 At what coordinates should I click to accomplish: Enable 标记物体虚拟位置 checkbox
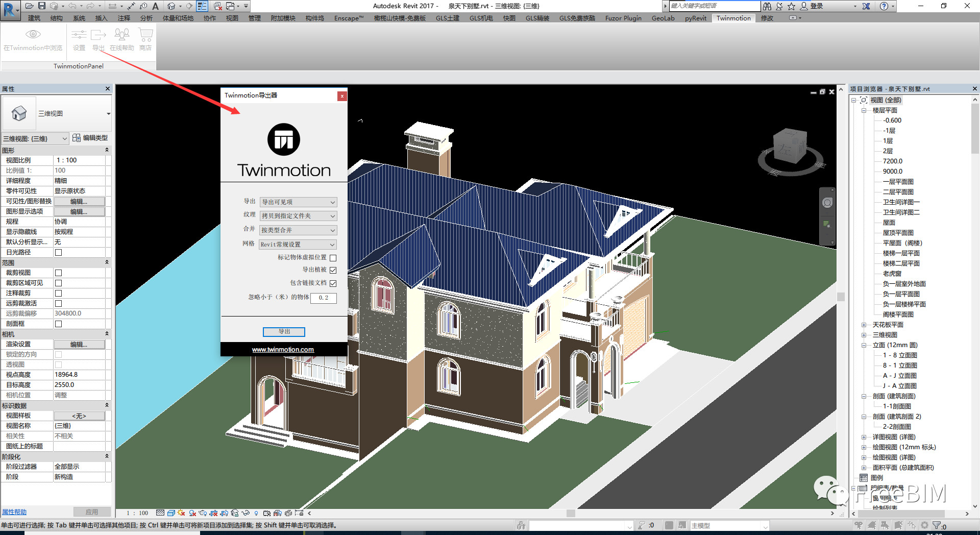(333, 258)
